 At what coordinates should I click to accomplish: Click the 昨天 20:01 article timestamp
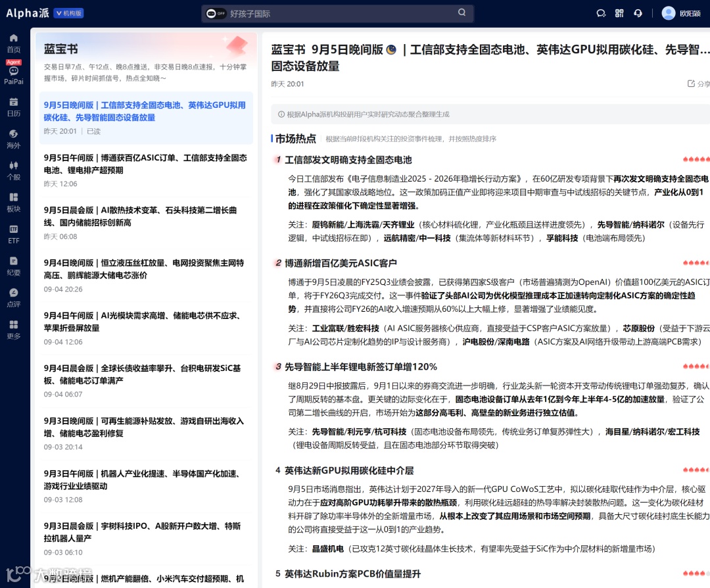point(287,84)
